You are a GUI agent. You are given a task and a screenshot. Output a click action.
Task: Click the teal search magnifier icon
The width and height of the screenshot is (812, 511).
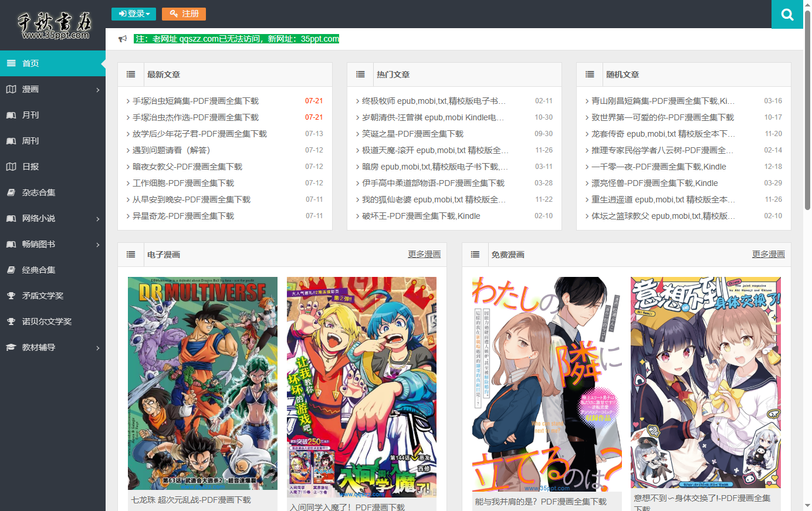[x=787, y=15]
